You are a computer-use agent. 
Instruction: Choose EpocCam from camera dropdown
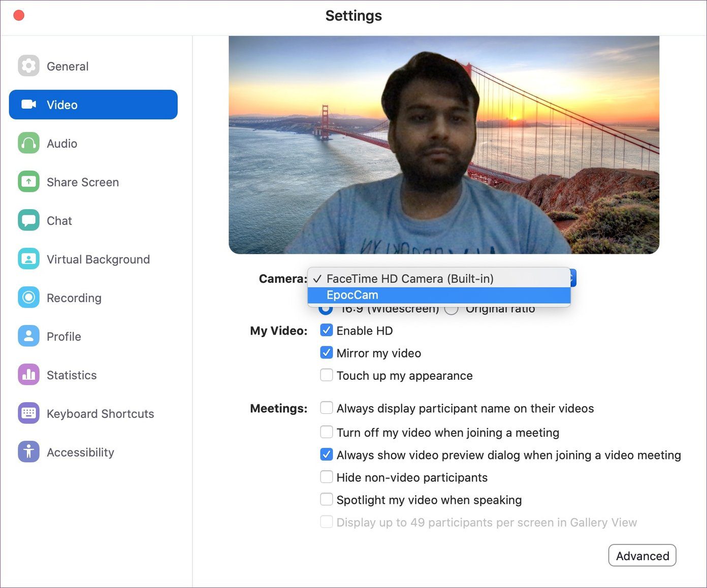439,295
